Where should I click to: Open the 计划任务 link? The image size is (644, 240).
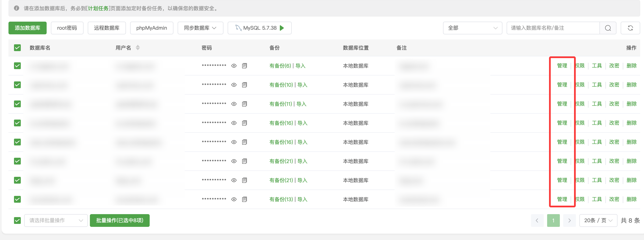coord(98,8)
